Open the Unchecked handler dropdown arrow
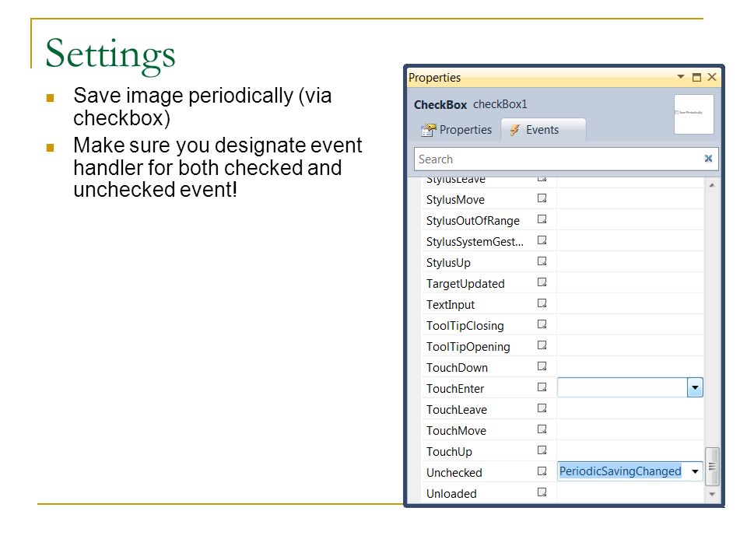The height and width of the screenshot is (560, 747). tap(695, 471)
